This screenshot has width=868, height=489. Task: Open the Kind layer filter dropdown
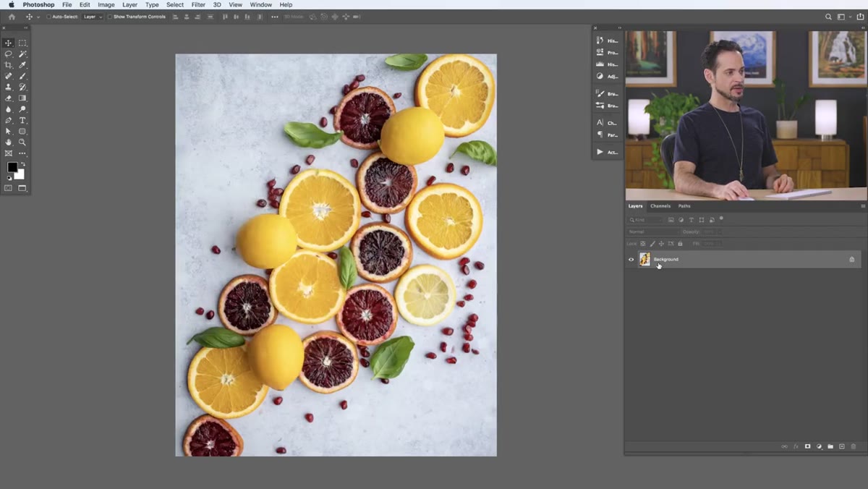click(x=645, y=220)
